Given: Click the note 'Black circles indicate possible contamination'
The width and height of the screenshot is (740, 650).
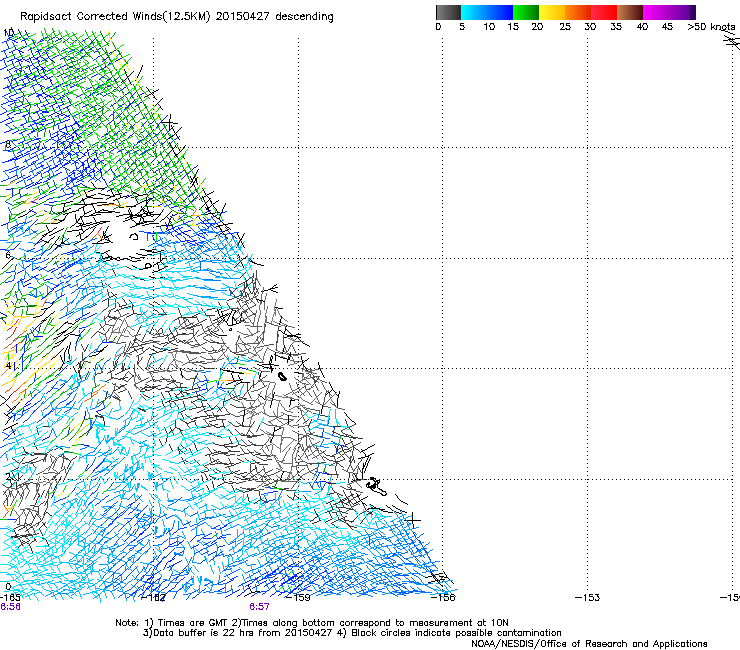Looking at the screenshot, I should pyautogui.click(x=456, y=633).
